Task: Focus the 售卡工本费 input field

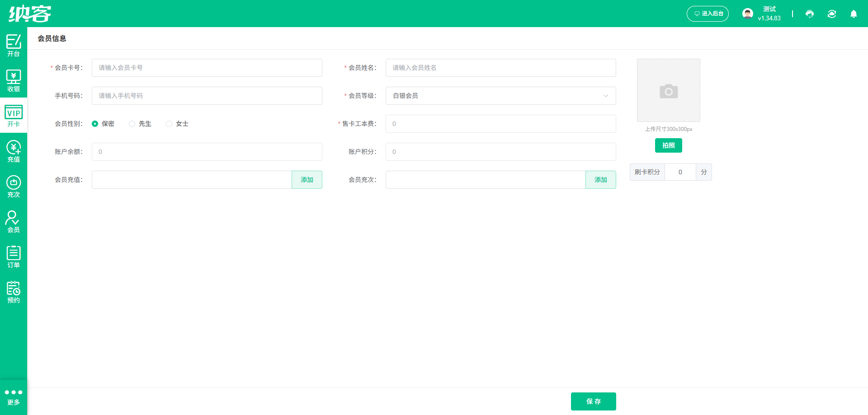Action: [x=500, y=124]
